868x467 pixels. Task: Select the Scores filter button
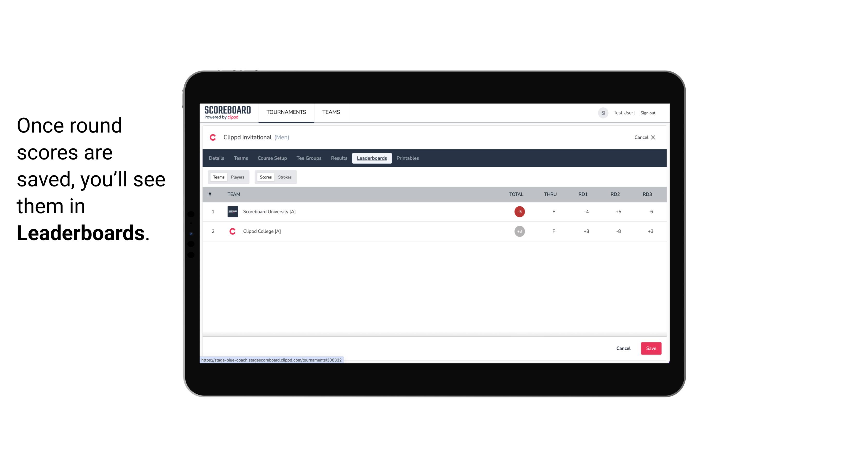[265, 177]
